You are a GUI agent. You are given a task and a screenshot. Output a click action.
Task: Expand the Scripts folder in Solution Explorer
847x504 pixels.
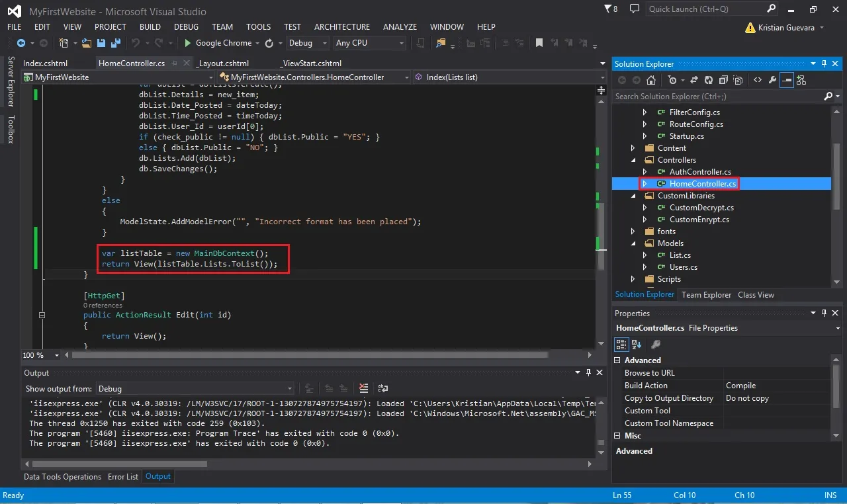tap(633, 279)
